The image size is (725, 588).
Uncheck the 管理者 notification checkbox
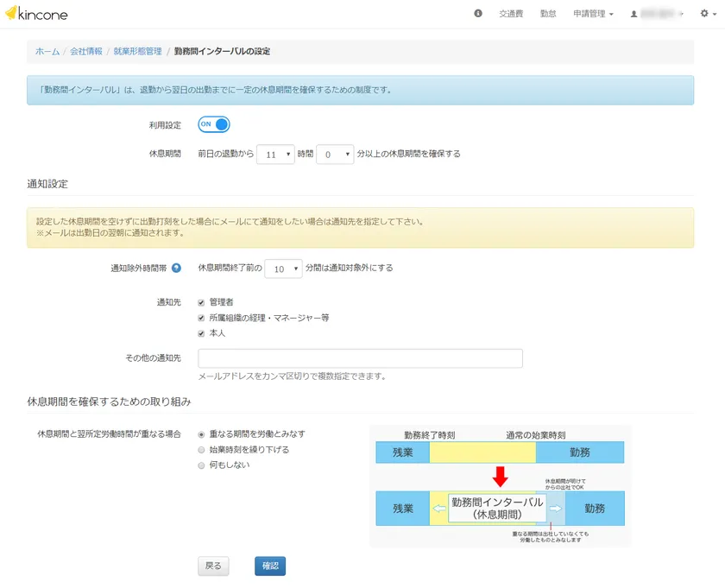(201, 302)
